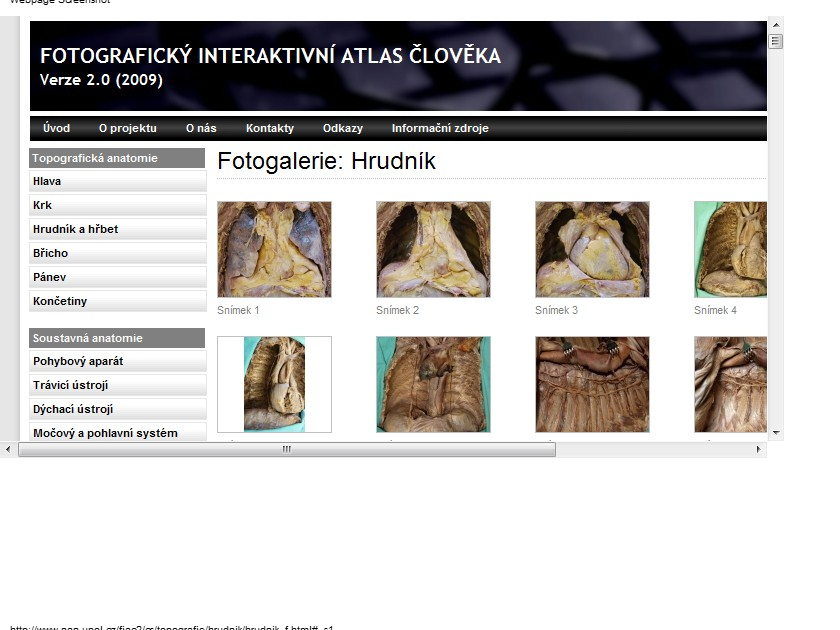The height and width of the screenshot is (630, 840).
Task: Open the Trávicí ústrojí section
Action: click(117, 385)
